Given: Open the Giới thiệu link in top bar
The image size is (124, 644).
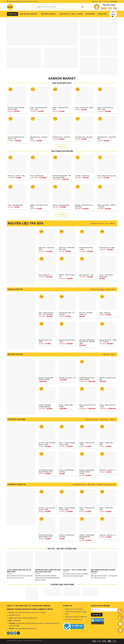Looking at the screenshot, I should pos(95,1).
